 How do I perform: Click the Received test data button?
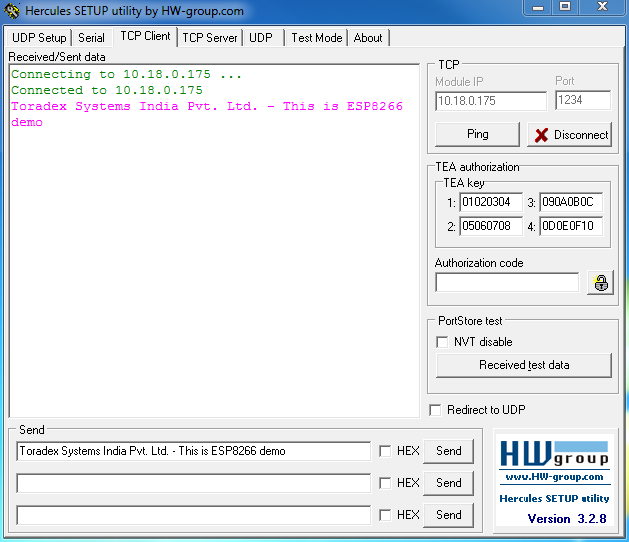524,365
